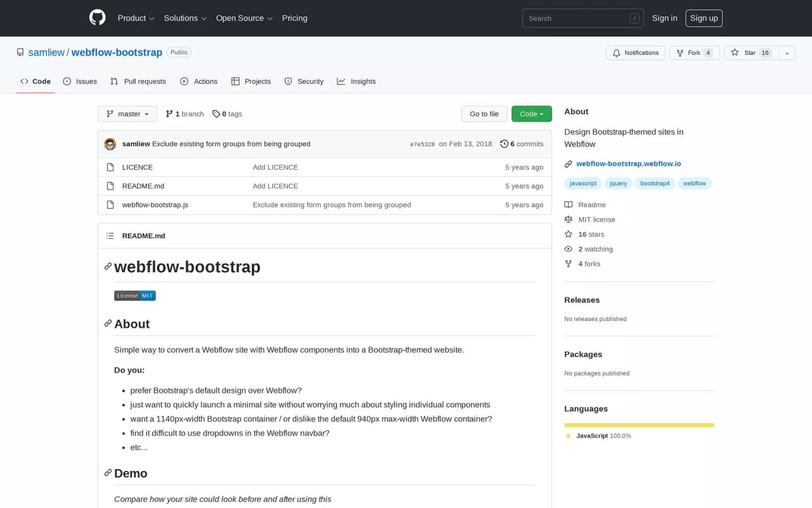Click the License MIT badge
812x508 pixels.
[x=135, y=296]
